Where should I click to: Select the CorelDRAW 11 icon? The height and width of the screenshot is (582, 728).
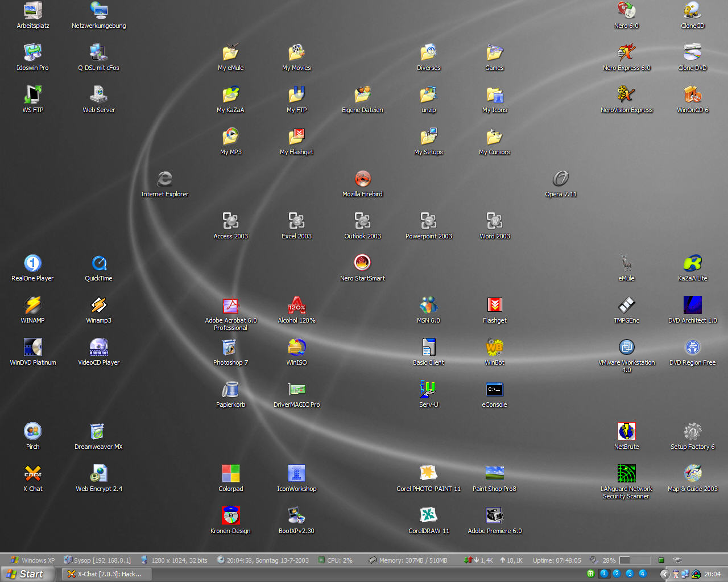point(428,516)
